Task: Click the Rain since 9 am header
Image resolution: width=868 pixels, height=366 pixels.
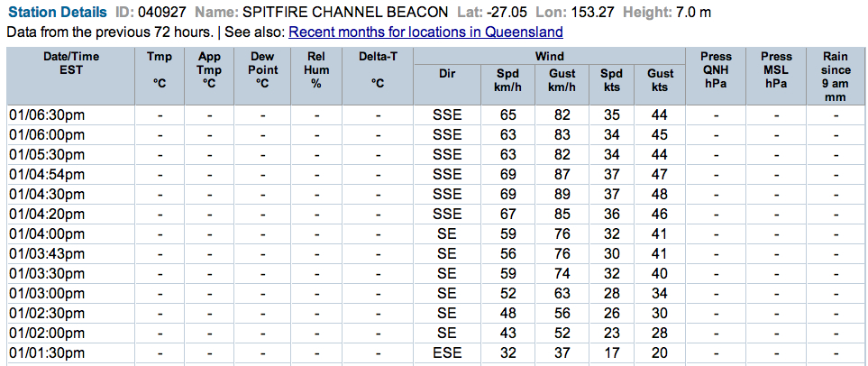Action: pyautogui.click(x=835, y=76)
